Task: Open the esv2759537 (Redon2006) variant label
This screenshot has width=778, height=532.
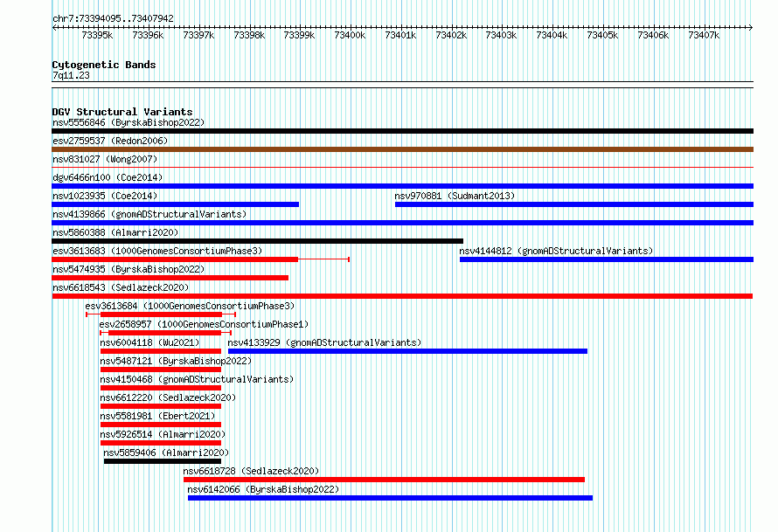Action: 110,141
